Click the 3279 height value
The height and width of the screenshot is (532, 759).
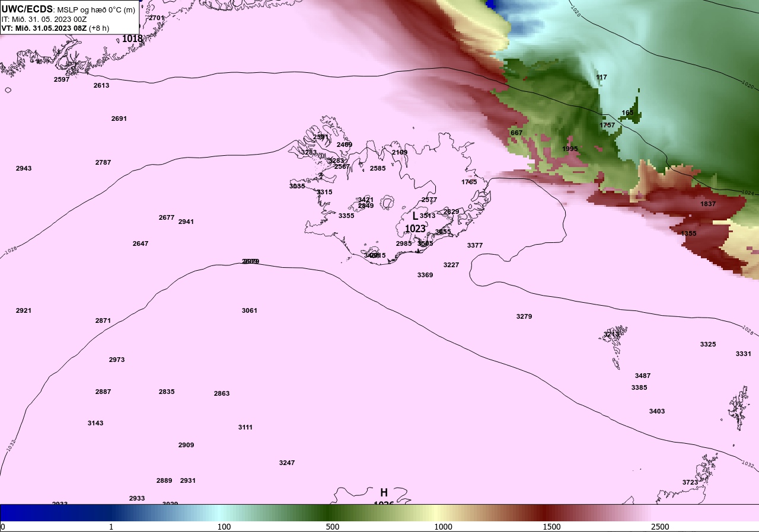click(524, 316)
